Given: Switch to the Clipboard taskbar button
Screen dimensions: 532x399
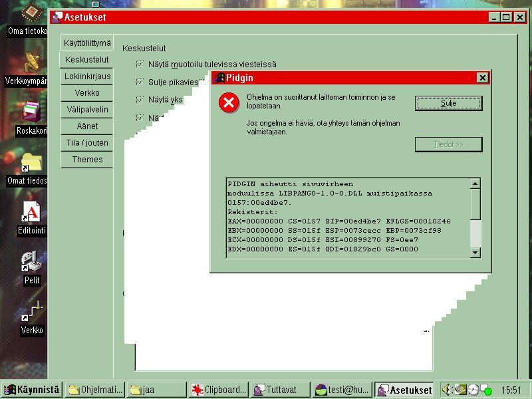Looking at the screenshot, I should pyautogui.click(x=219, y=390).
